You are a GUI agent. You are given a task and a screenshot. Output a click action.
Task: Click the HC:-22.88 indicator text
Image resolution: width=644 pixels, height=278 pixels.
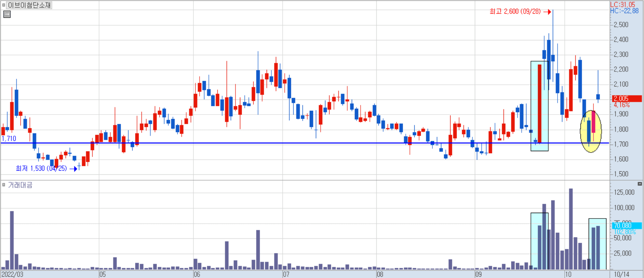(624, 11)
